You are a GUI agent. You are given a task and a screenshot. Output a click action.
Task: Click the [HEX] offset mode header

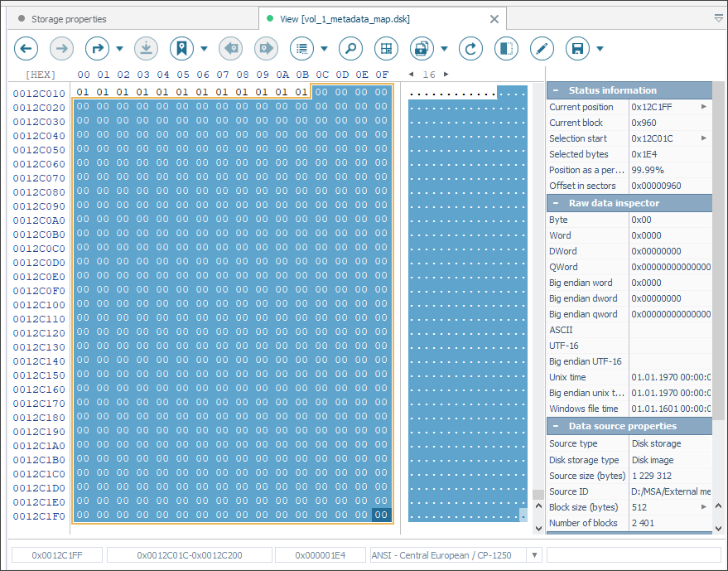(x=41, y=75)
